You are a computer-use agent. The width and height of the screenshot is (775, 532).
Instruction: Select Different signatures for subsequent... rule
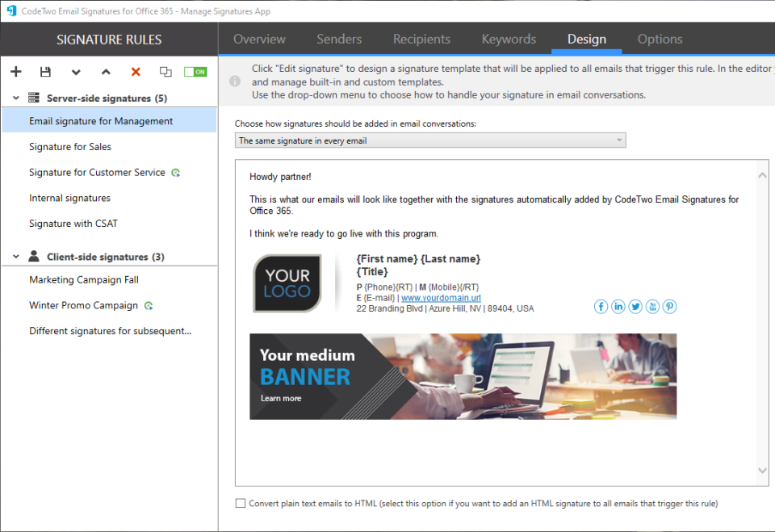click(109, 331)
